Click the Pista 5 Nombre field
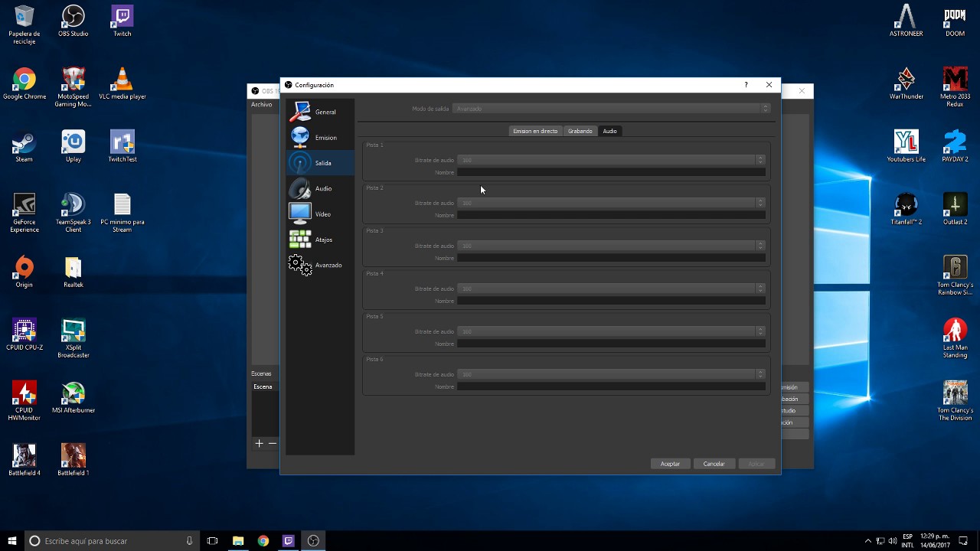Image resolution: width=980 pixels, height=551 pixels. tap(611, 344)
